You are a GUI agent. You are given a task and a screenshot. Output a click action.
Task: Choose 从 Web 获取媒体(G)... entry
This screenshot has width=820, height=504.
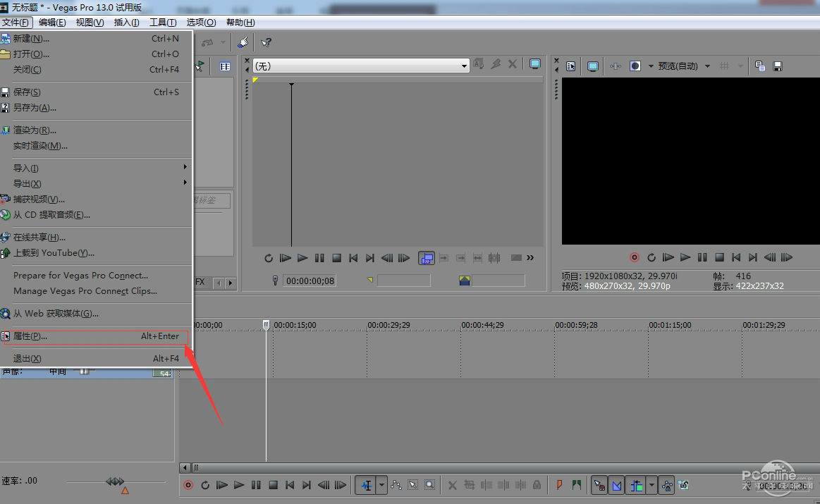[x=96, y=314]
